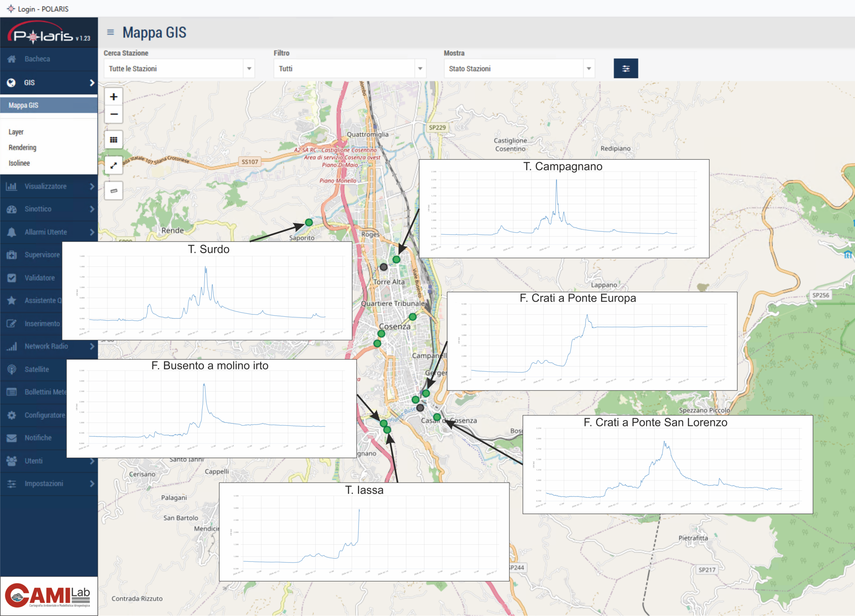Open the filter sliders settings button

pyautogui.click(x=626, y=68)
